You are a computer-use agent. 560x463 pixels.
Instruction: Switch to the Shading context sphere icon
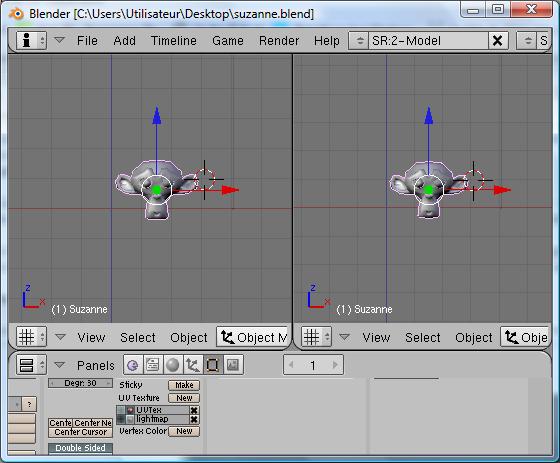tap(172, 365)
